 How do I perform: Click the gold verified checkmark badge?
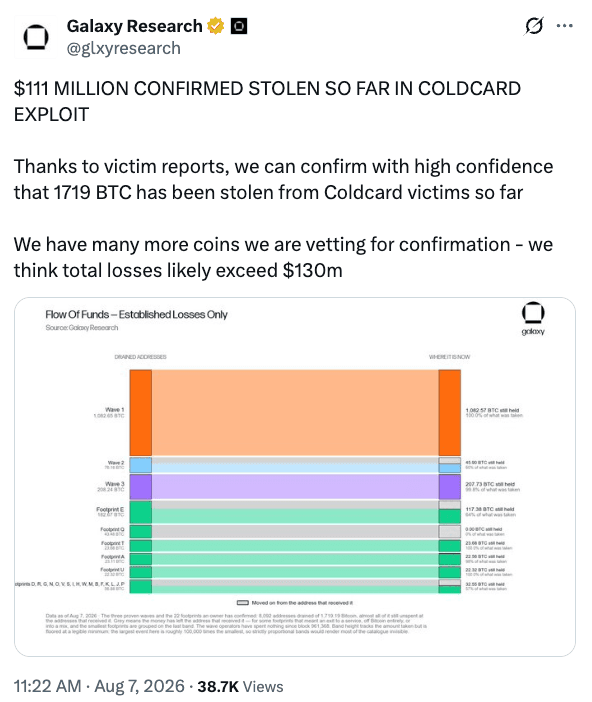coord(216,26)
